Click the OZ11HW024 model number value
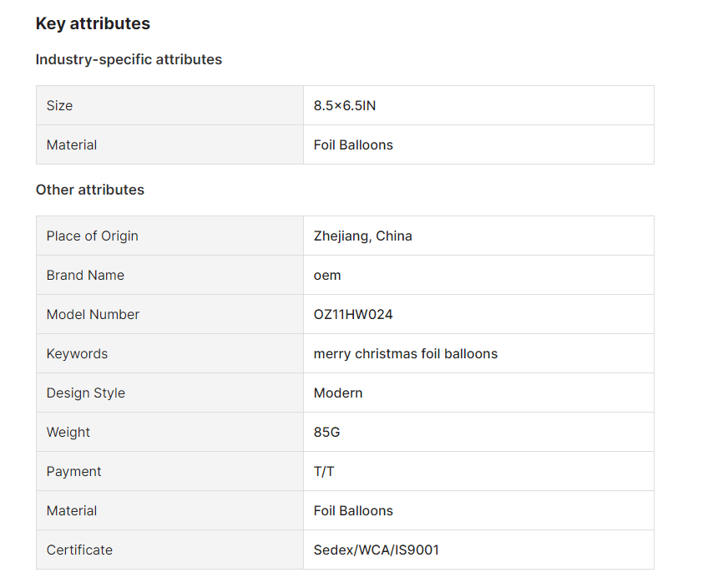Screen dimensions: 708x588 [x=353, y=314]
